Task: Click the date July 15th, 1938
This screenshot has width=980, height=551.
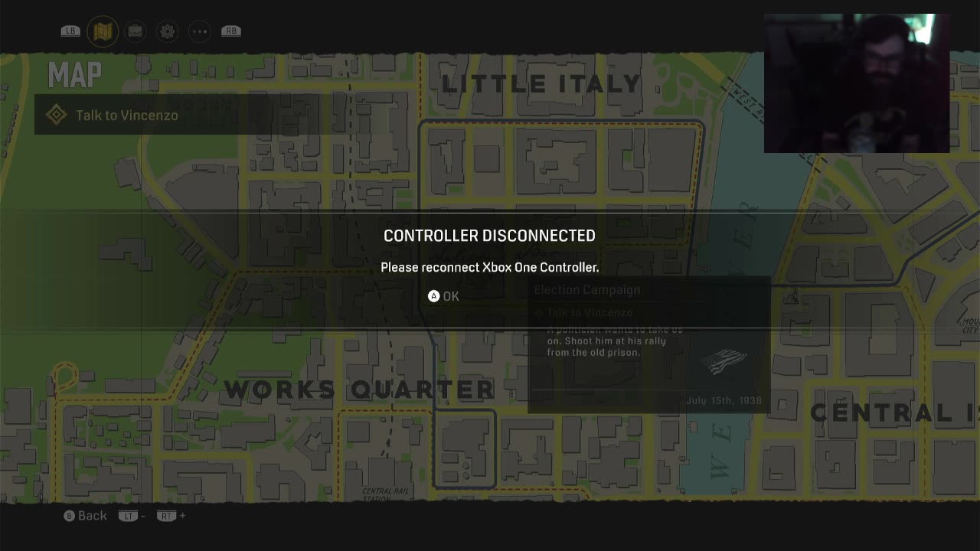Action: click(x=724, y=400)
